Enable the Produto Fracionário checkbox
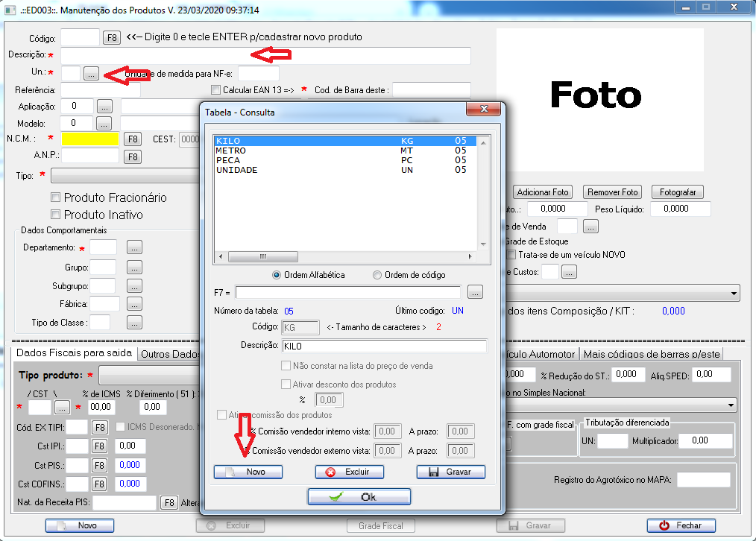Image resolution: width=756 pixels, height=541 pixels. [x=55, y=197]
